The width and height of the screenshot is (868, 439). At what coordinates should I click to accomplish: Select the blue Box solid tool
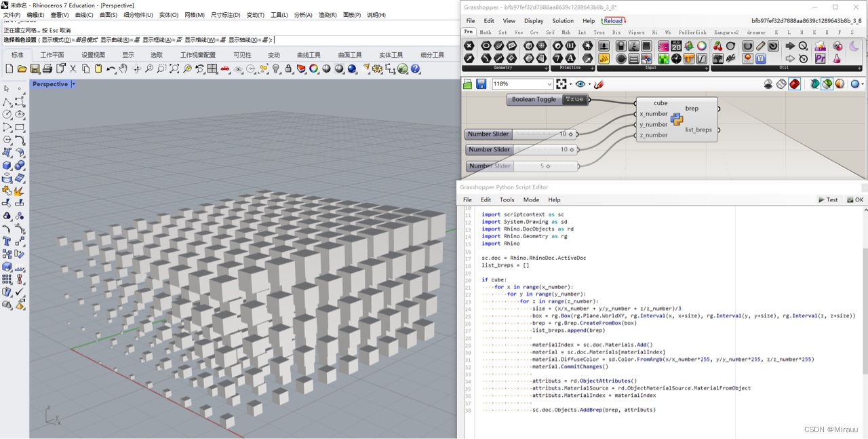pyautogui.click(x=7, y=165)
